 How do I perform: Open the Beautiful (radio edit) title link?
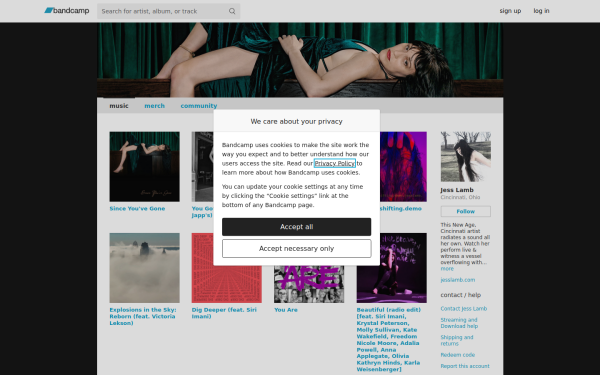(388, 339)
